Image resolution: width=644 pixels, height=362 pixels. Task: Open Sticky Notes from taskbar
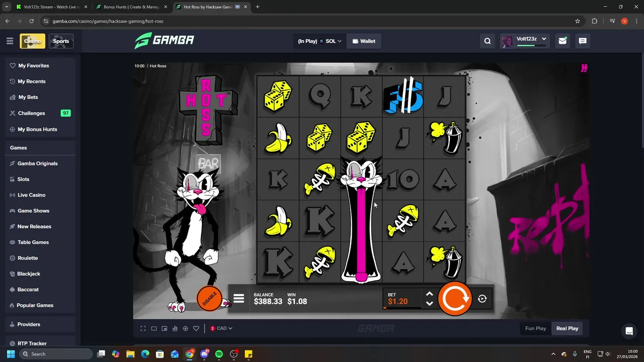point(248,354)
